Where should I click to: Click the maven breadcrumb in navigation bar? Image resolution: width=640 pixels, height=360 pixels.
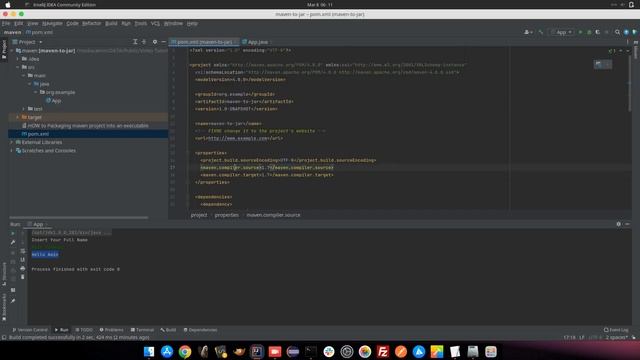coord(12,32)
